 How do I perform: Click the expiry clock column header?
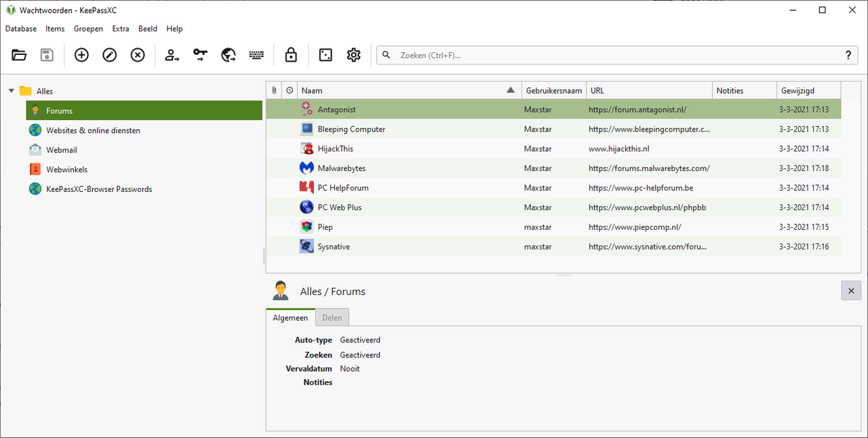(290, 90)
